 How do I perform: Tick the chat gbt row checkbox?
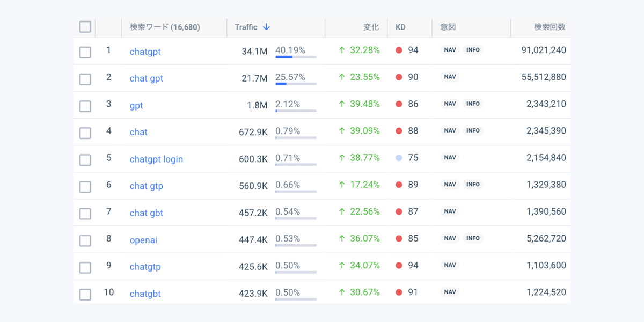(85, 213)
